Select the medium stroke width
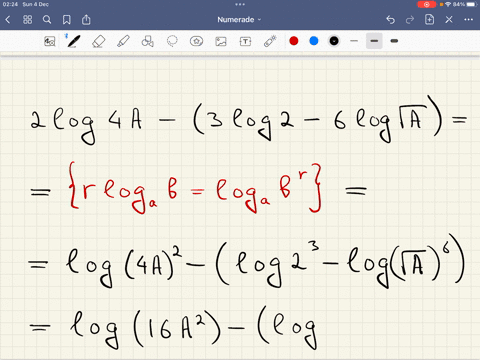 (x=374, y=41)
